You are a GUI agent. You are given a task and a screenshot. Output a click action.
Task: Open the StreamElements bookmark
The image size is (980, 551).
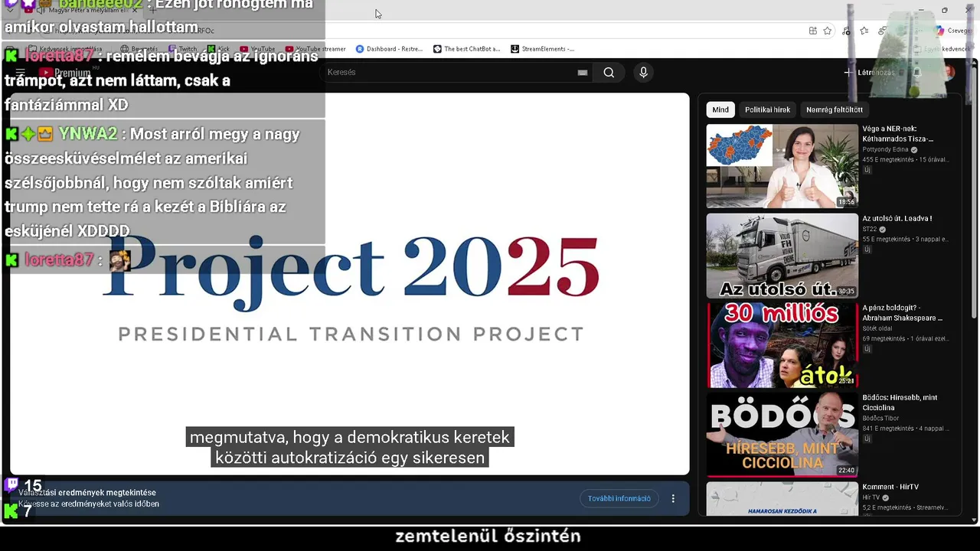[x=542, y=49]
